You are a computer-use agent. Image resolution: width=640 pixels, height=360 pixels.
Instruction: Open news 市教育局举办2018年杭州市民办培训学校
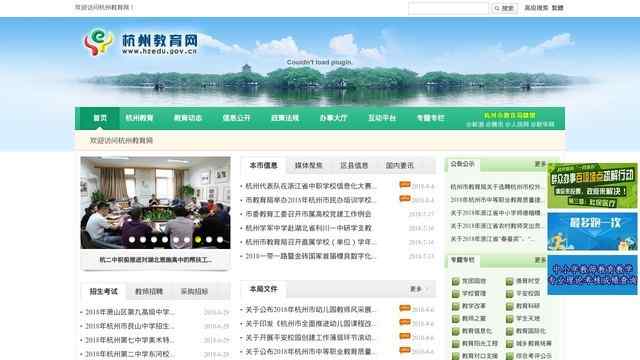click(311, 200)
